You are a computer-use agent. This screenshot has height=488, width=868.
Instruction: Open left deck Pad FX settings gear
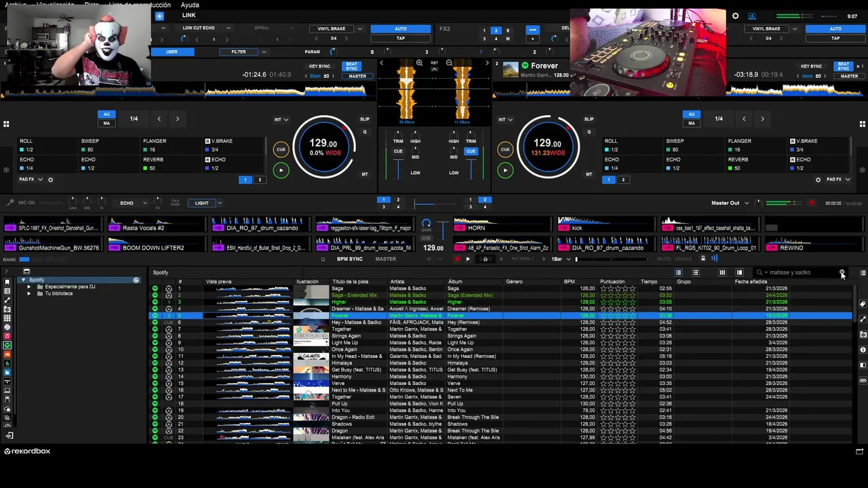coord(50,180)
